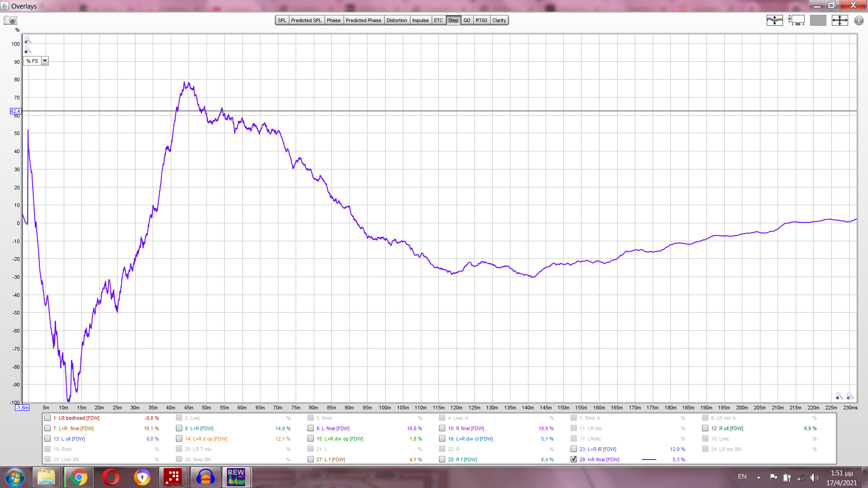Click the gray vertical bars toolbar icon
Image resolution: width=868 pixels, height=488 pixels.
818,20
